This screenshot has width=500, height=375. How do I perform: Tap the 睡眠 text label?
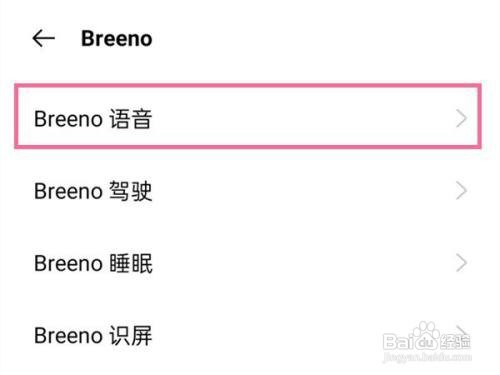[131, 263]
